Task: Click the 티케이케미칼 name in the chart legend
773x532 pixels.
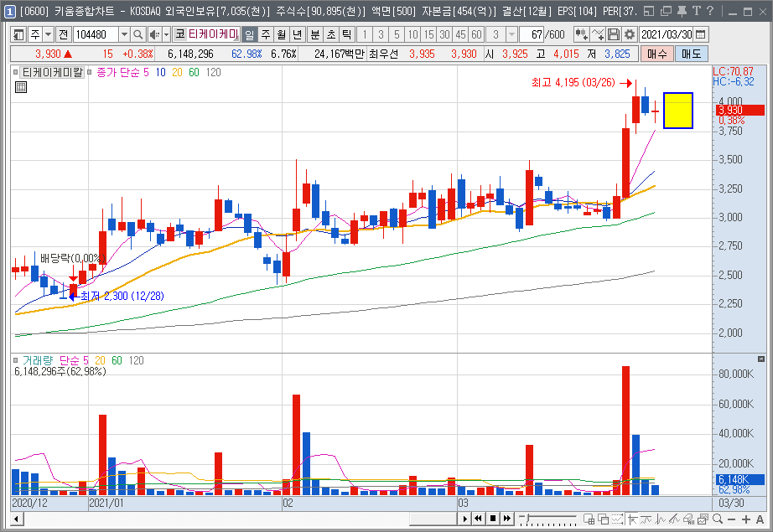Action: [x=53, y=72]
